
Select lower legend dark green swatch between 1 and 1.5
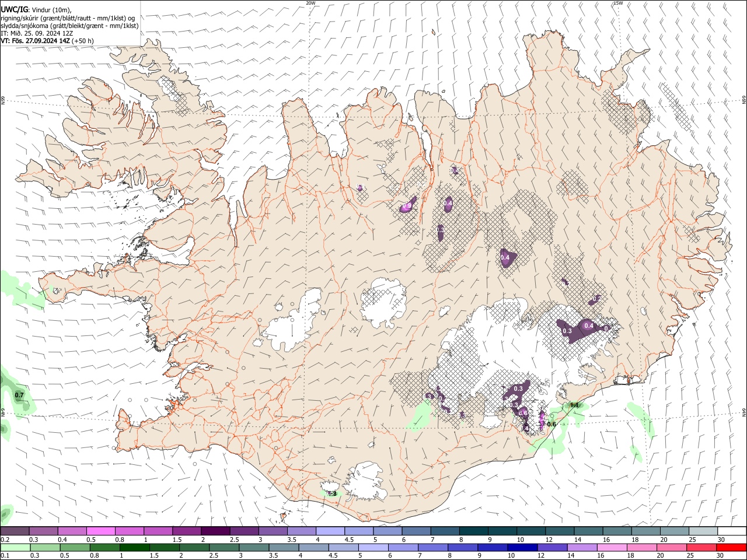click(134, 547)
